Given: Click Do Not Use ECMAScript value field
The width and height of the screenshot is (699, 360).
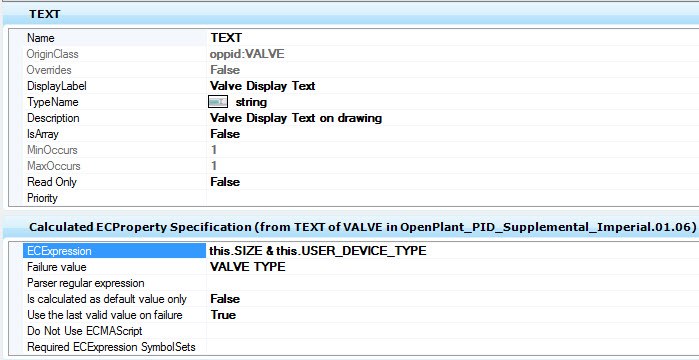Looking at the screenshot, I should pos(452,331).
